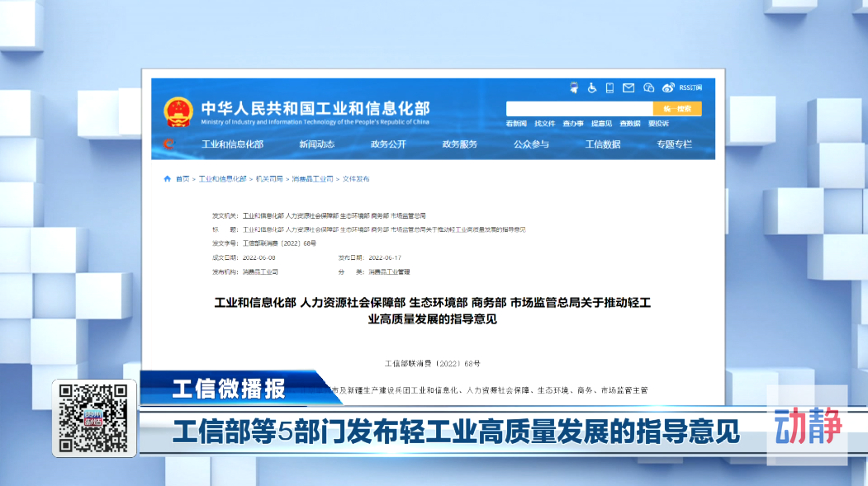Click the WeChat icon in header
The width and height of the screenshot is (868, 486).
click(x=648, y=87)
